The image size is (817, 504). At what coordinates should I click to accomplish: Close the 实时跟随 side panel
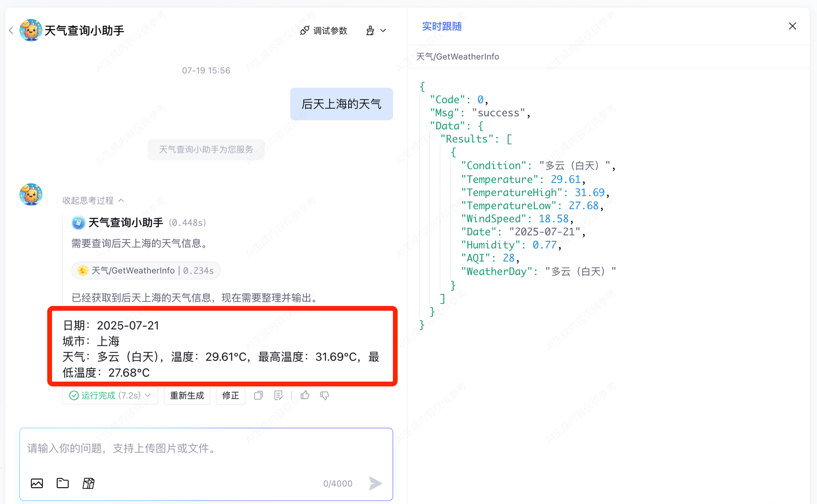point(792,26)
